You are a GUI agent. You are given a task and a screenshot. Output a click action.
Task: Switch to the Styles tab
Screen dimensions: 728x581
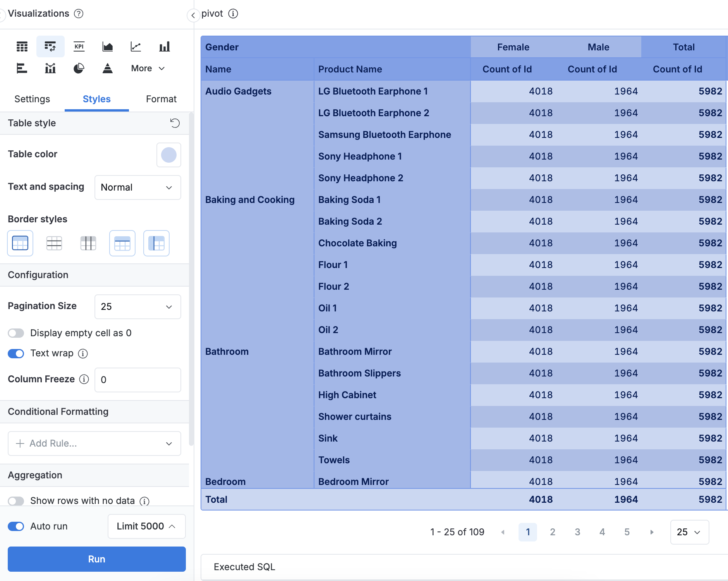97,99
